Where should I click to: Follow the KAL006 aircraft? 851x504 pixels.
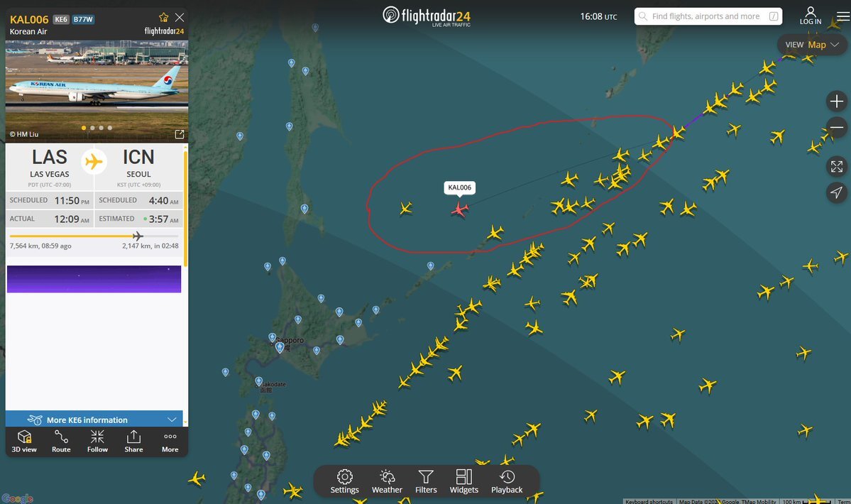coord(97,442)
